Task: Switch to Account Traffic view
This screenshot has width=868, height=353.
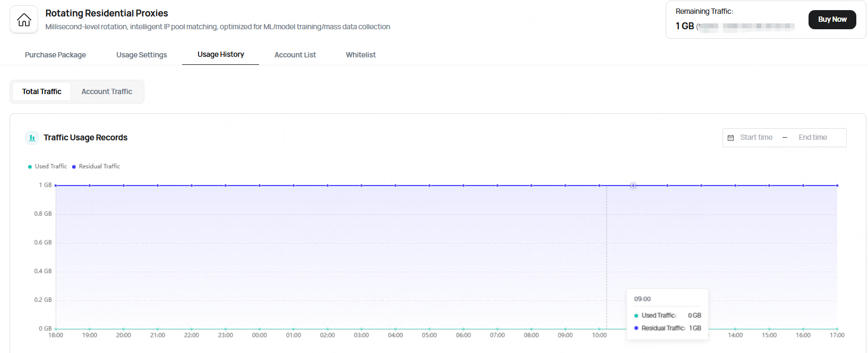Action: [x=107, y=91]
